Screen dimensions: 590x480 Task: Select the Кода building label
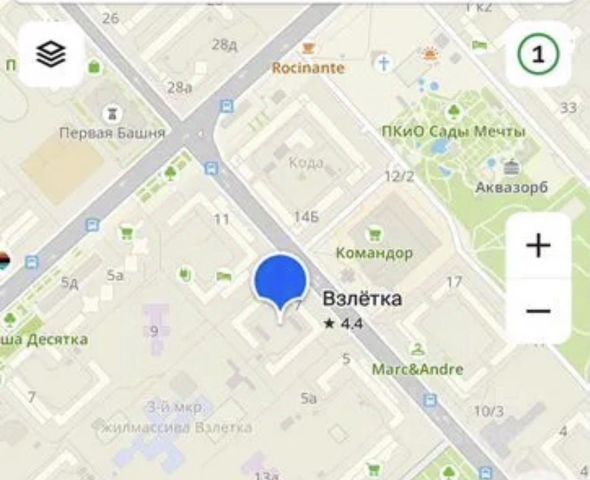pos(306,163)
